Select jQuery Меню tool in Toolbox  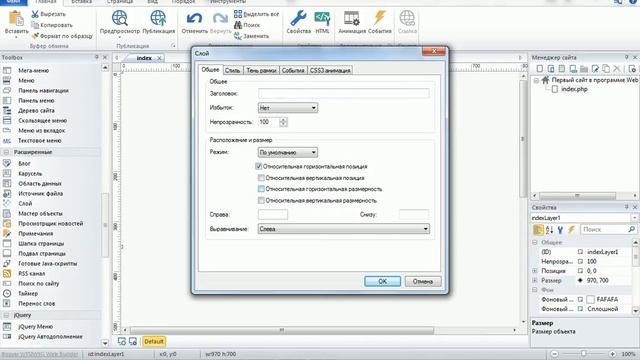click(35, 327)
